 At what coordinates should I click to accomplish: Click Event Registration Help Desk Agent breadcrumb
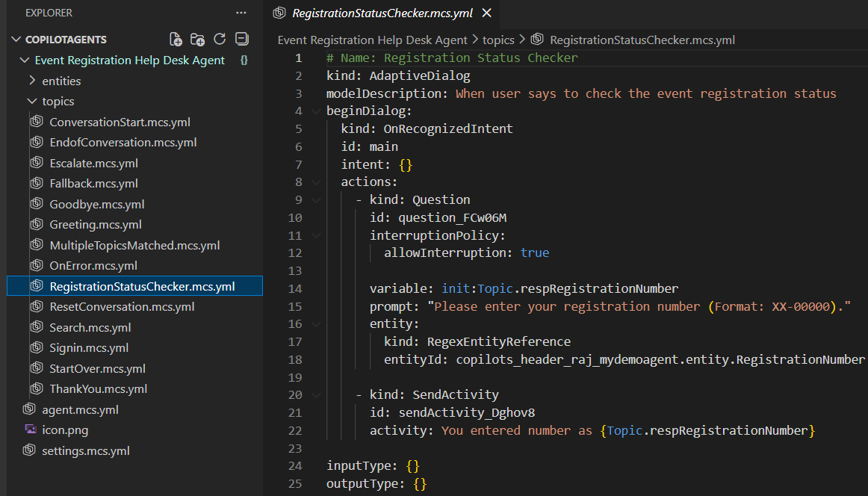click(x=372, y=40)
